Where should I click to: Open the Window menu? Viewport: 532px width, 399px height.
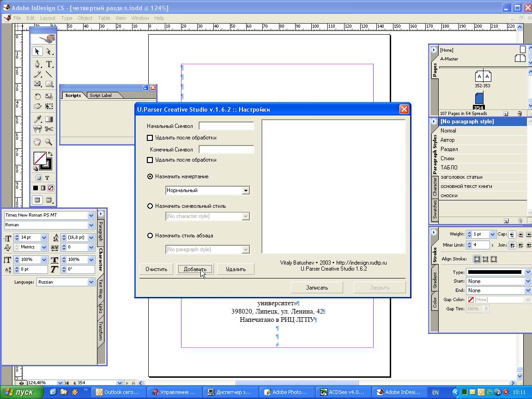[x=140, y=18]
